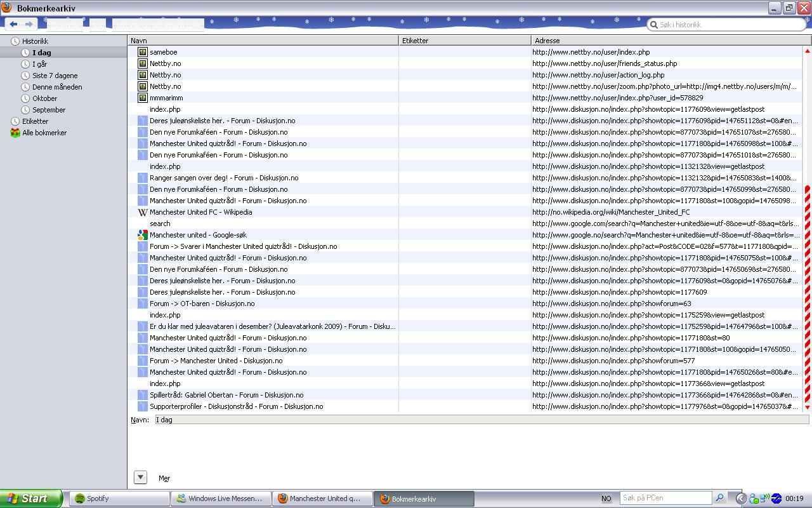The width and height of the screenshot is (812, 508).
Task: Select the address showforum=63
Action: click(x=612, y=304)
